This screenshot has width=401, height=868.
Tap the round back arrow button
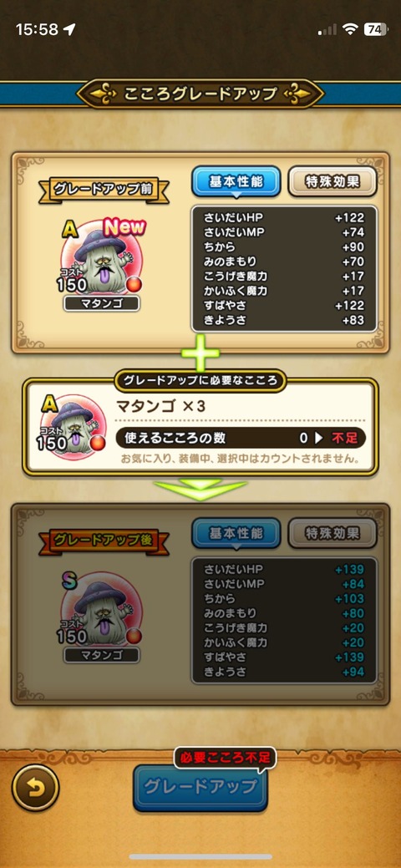pos(35,788)
